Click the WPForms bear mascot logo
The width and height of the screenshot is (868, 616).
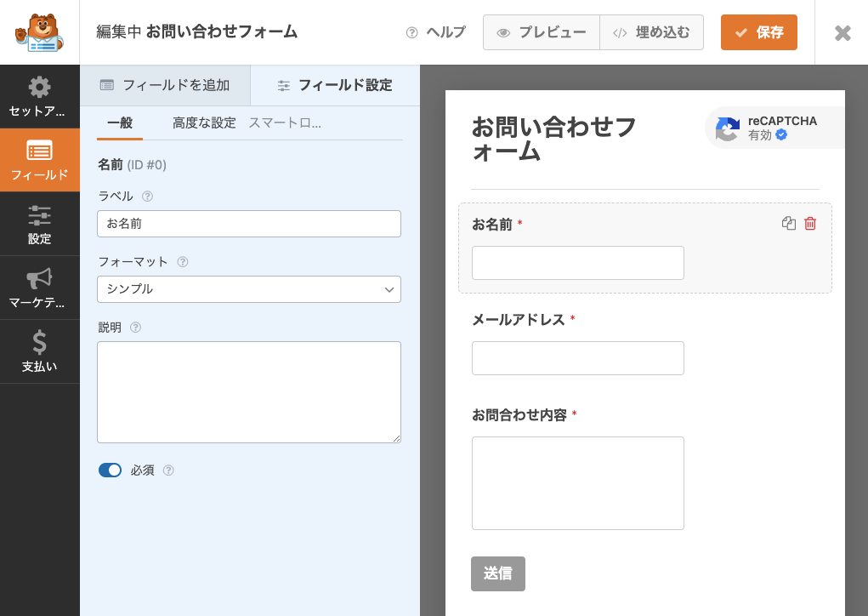coord(39,32)
